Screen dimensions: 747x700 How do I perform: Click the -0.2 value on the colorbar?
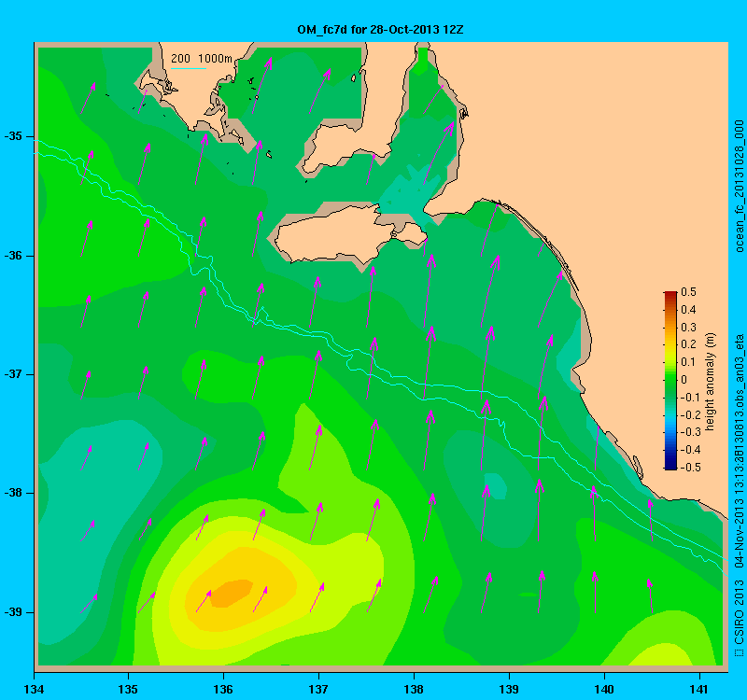(690, 414)
